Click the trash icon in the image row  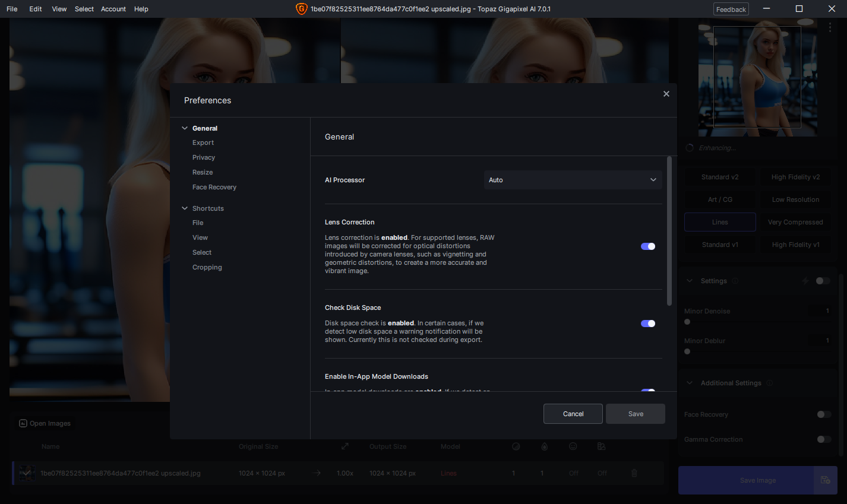tap(634, 473)
